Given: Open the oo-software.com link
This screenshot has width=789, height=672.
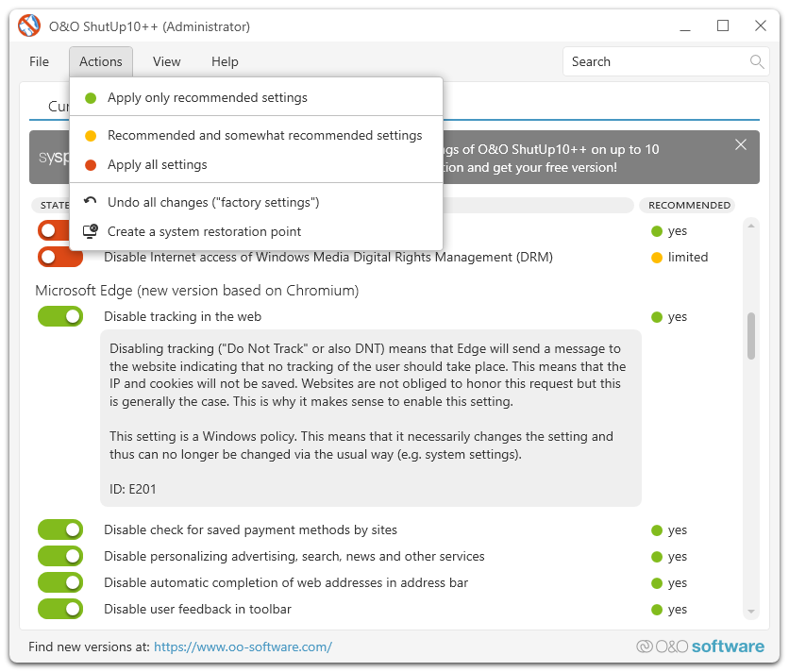Looking at the screenshot, I should point(243,647).
